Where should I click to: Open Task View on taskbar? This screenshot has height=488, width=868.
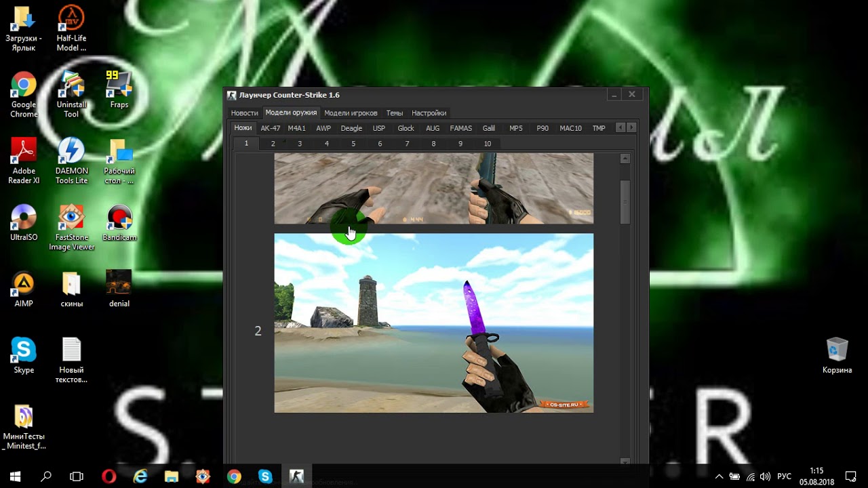(x=77, y=476)
